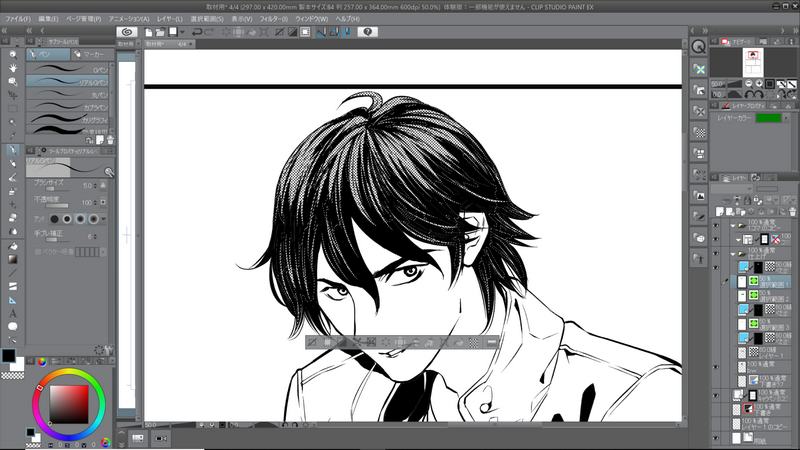Open sub tool detail wrench icon
The width and height of the screenshot is (800, 450).
[109, 172]
